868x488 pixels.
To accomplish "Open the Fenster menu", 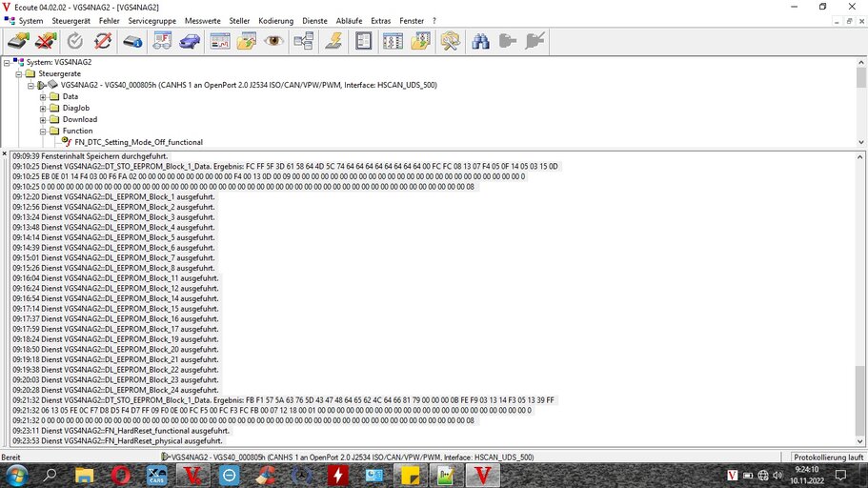I will tap(412, 21).
